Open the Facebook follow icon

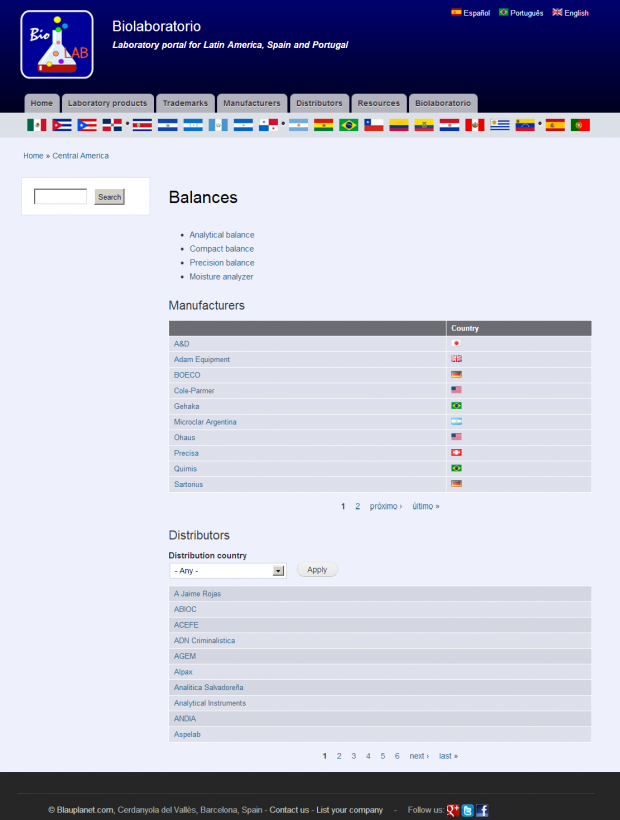click(x=482, y=810)
